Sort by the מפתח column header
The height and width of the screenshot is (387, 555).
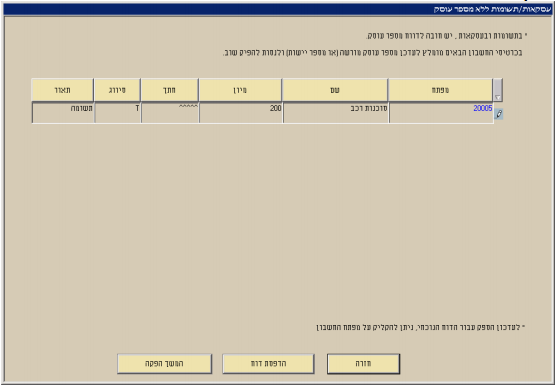tap(440, 90)
